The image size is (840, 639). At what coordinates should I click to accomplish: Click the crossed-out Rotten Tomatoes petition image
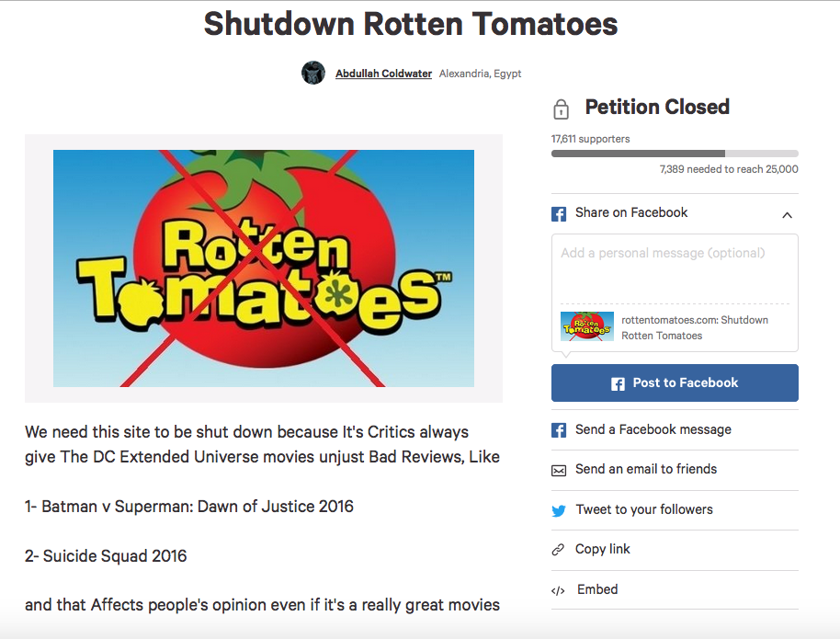[264, 268]
